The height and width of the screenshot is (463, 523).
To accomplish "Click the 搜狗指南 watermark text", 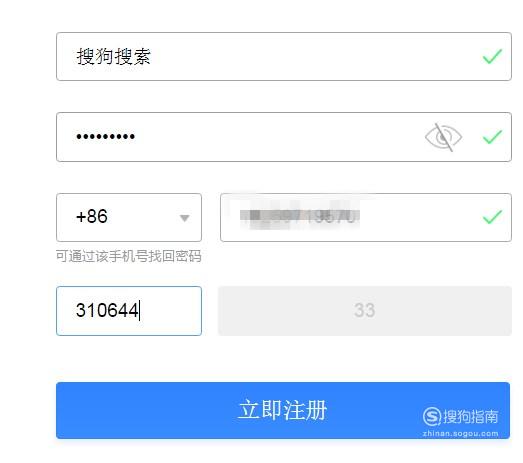I will click(471, 416).
